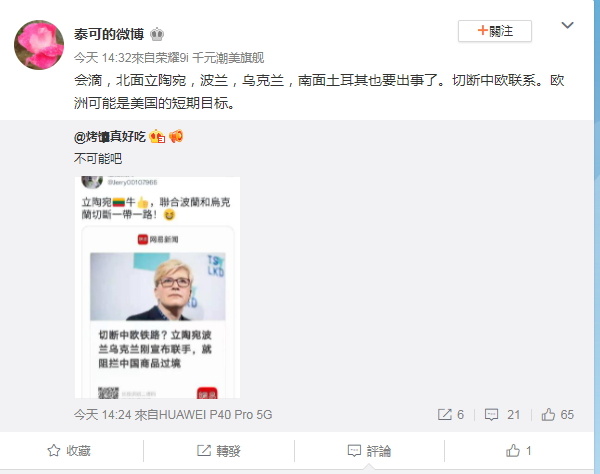Click the crown badge beside 泰可的微博
600x474 pixels.
coord(157,34)
